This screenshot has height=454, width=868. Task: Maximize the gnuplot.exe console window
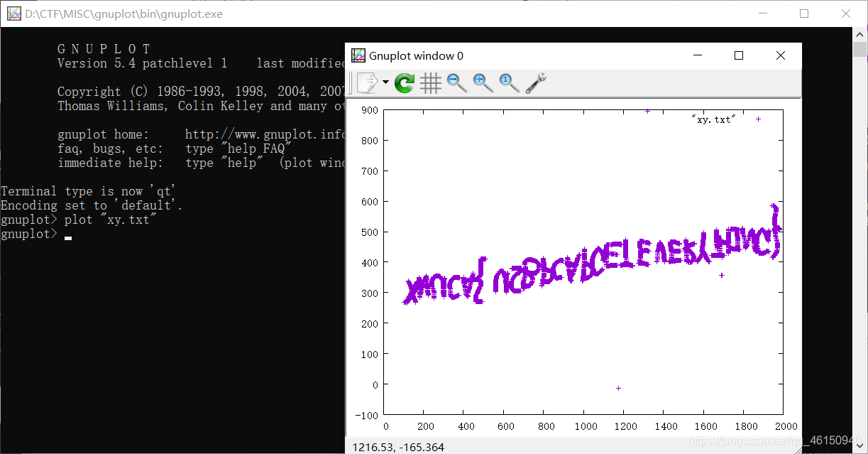pos(804,13)
